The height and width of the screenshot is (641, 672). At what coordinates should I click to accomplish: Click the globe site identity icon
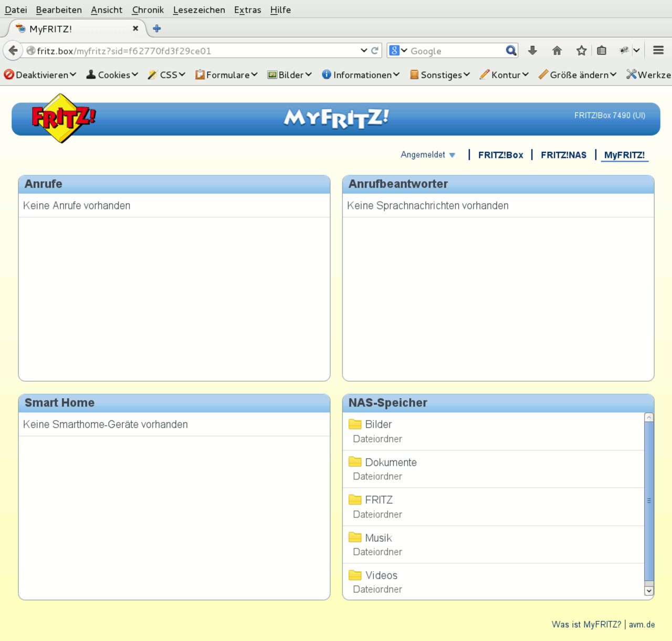pyautogui.click(x=31, y=51)
